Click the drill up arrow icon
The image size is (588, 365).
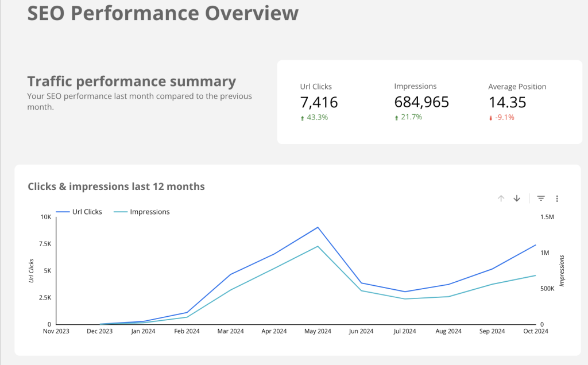[x=501, y=199]
